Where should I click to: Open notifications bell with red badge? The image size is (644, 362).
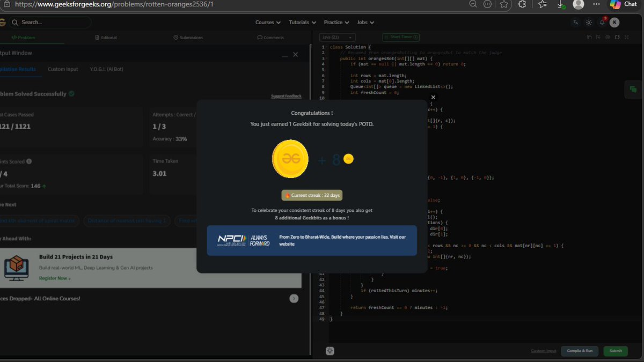click(602, 22)
